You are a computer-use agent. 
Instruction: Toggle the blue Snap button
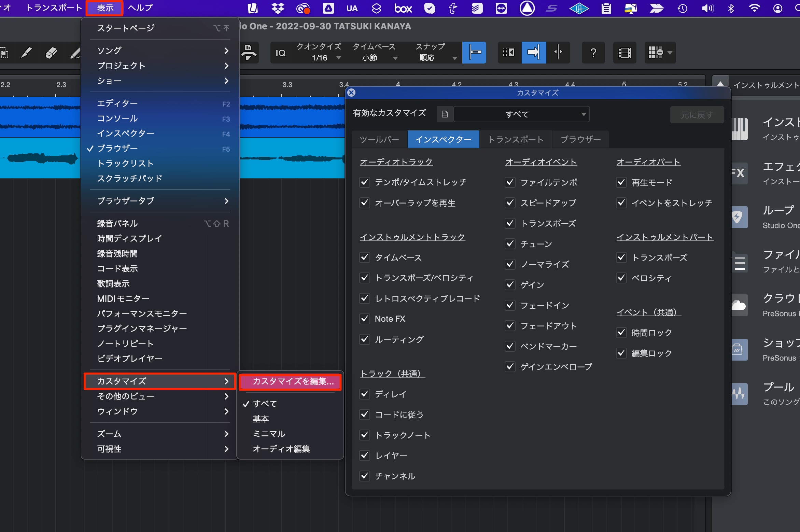pyautogui.click(x=474, y=53)
